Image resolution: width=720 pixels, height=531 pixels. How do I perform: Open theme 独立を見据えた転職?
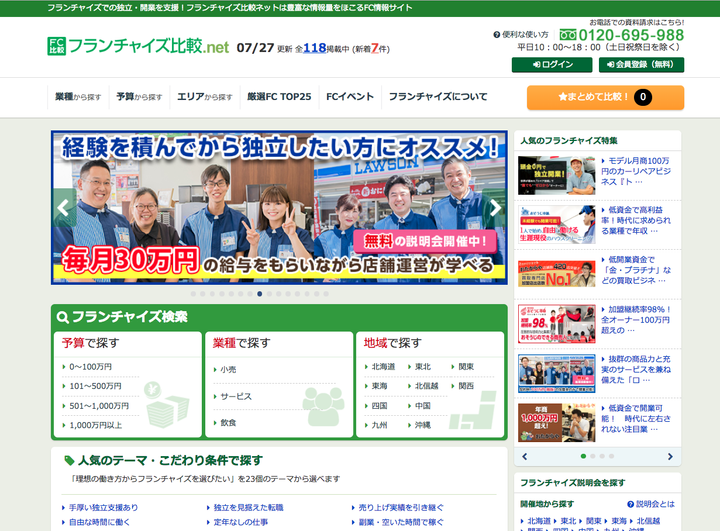point(248,508)
